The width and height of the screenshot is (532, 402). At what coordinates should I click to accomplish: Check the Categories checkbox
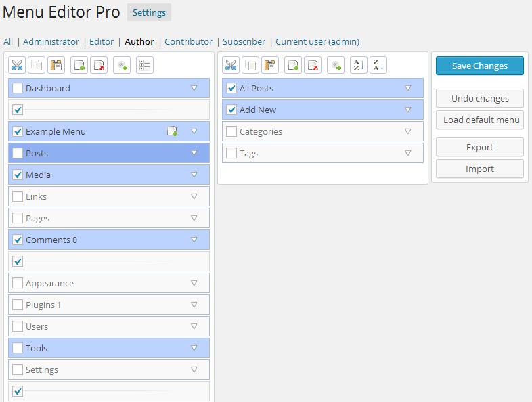click(x=231, y=131)
